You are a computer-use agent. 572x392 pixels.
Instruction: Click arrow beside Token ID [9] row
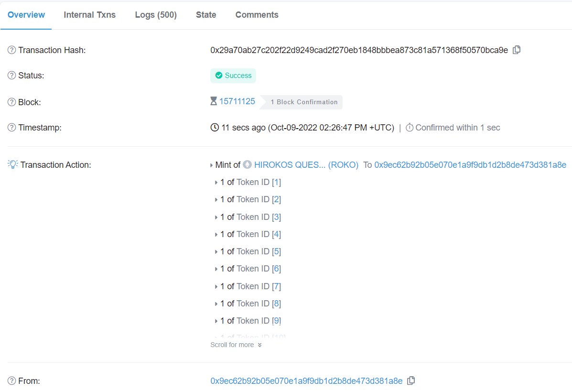pyautogui.click(x=216, y=321)
